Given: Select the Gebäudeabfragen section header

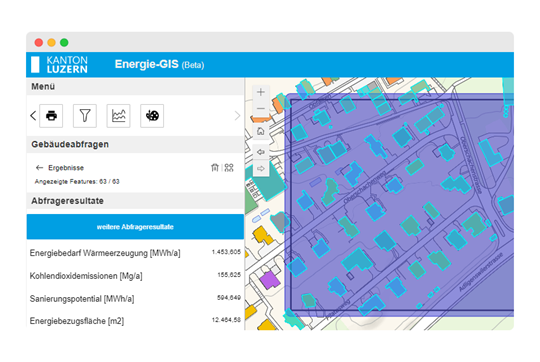Looking at the screenshot, I should tap(70, 144).
